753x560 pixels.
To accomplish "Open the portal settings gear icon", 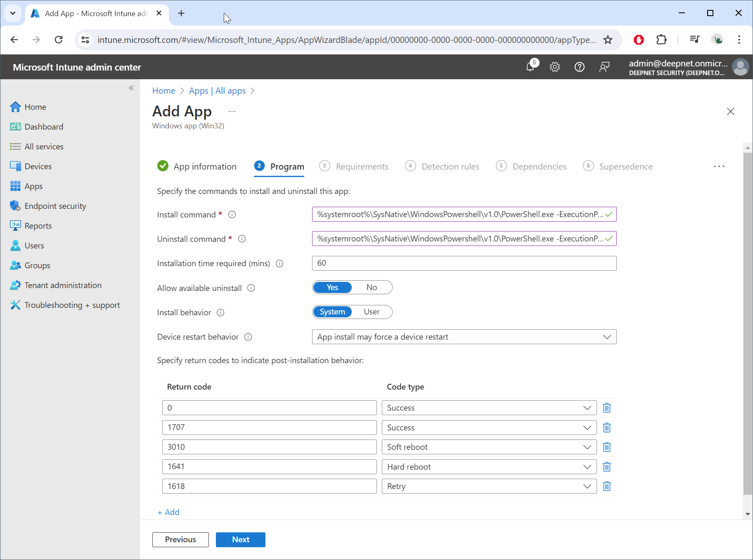I will [555, 67].
